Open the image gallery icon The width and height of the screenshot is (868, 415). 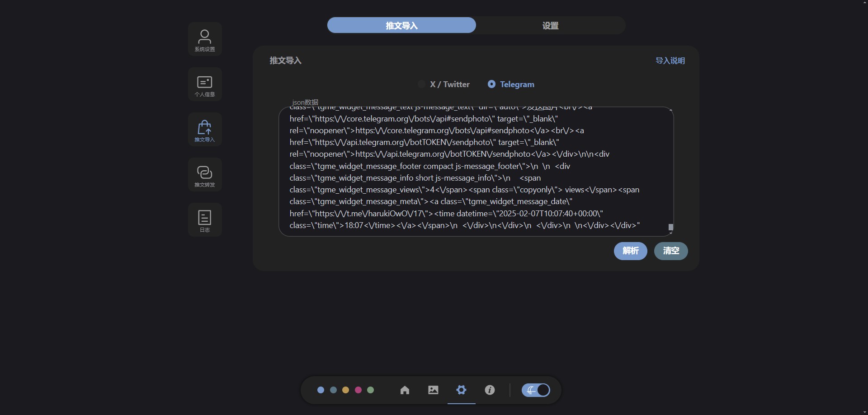(x=433, y=390)
